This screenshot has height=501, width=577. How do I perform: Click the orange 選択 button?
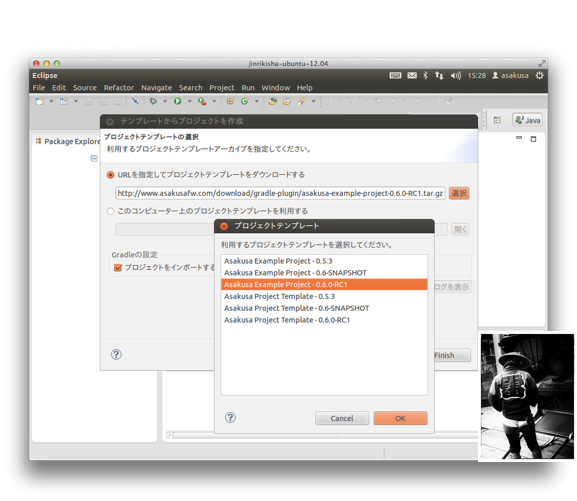coord(459,193)
